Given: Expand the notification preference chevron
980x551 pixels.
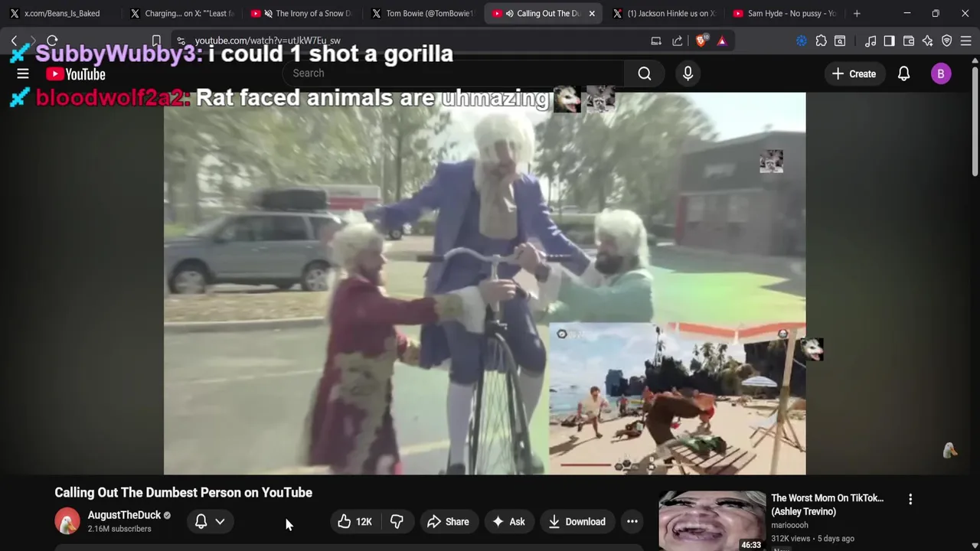Looking at the screenshot, I should (220, 522).
